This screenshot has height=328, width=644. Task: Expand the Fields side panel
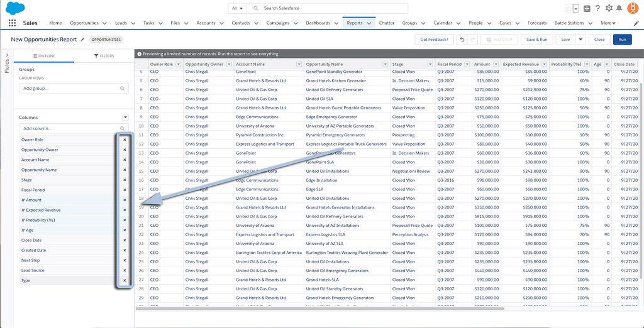(x=7, y=63)
